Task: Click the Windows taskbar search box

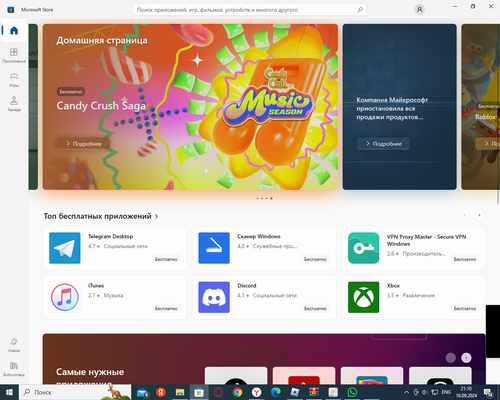Action: coord(76,392)
